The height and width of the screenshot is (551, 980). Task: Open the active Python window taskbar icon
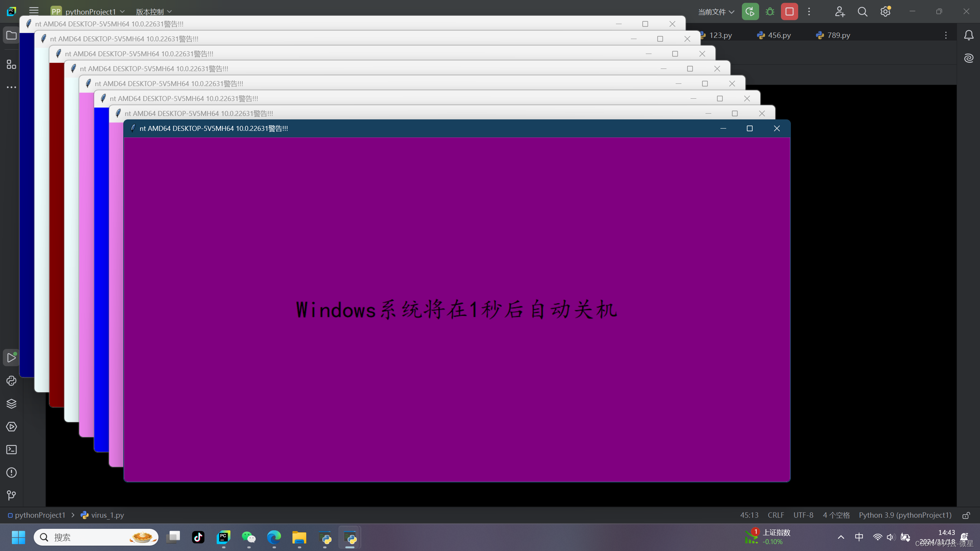coord(350,537)
